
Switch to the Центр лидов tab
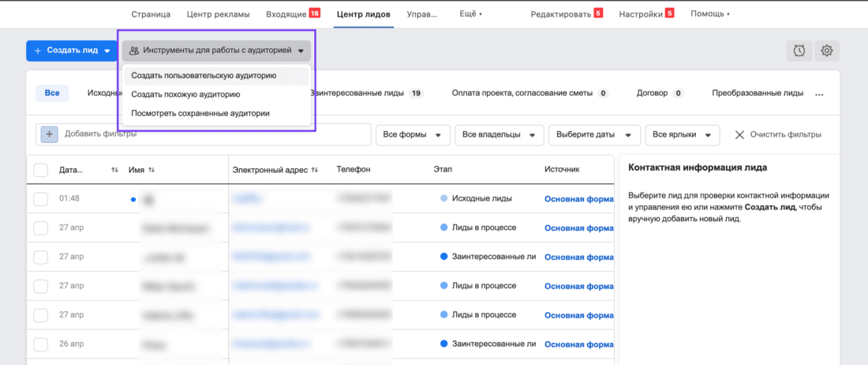pyautogui.click(x=365, y=14)
